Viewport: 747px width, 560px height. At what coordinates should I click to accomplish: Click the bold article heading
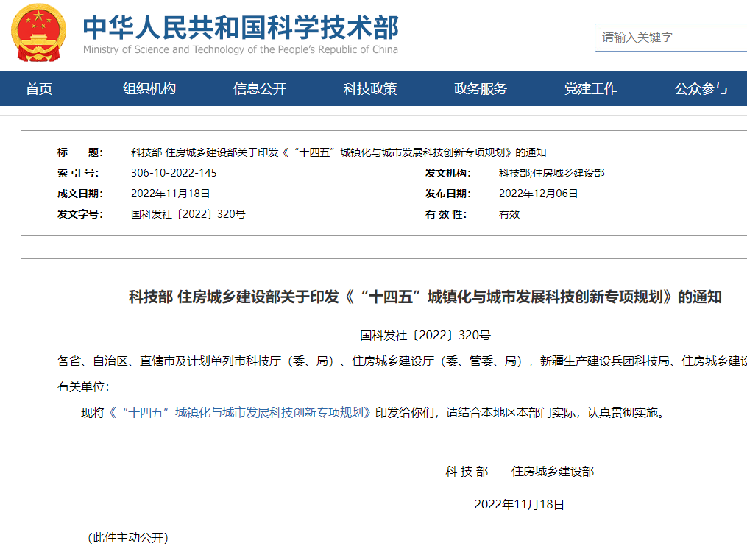[x=425, y=297]
